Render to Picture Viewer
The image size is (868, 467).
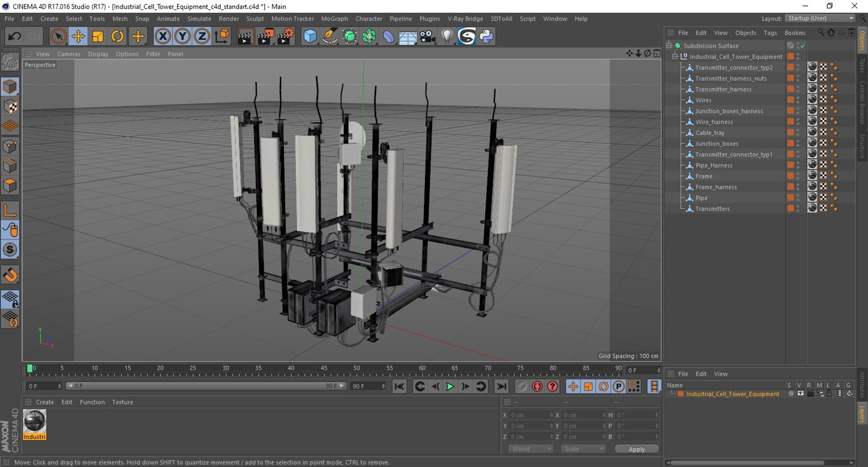tap(265, 36)
